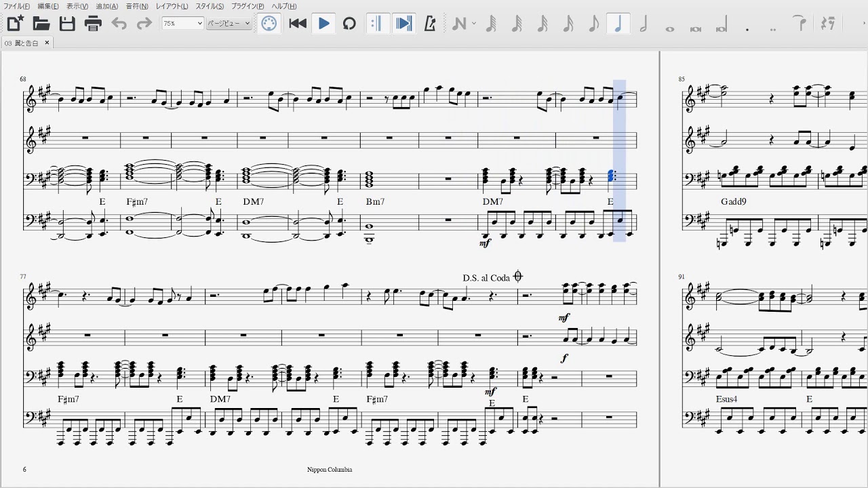Toggle the metronome
Screen dimensions: 868x488
(x=429, y=24)
